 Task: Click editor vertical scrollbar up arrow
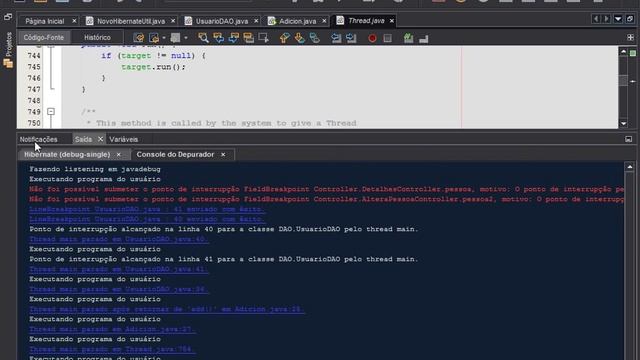point(623,52)
